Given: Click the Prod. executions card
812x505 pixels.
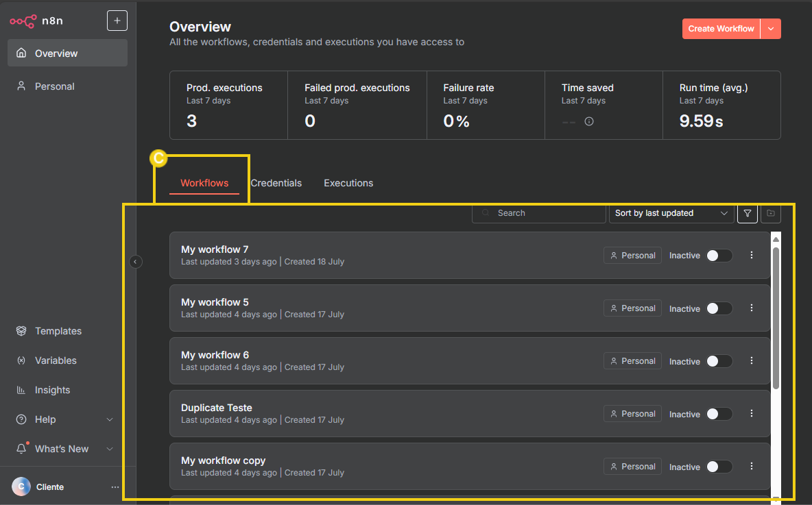Looking at the screenshot, I should pyautogui.click(x=229, y=105).
